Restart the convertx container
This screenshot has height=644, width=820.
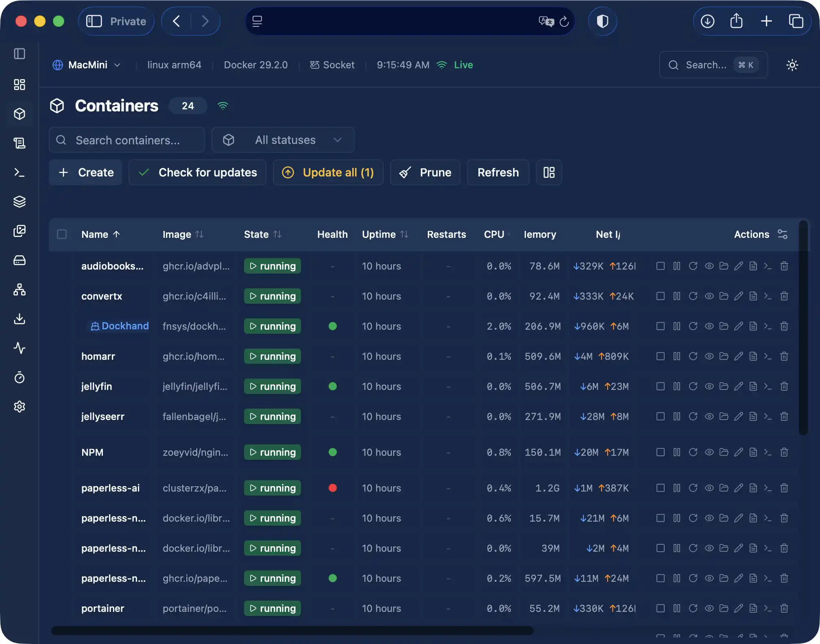(693, 296)
